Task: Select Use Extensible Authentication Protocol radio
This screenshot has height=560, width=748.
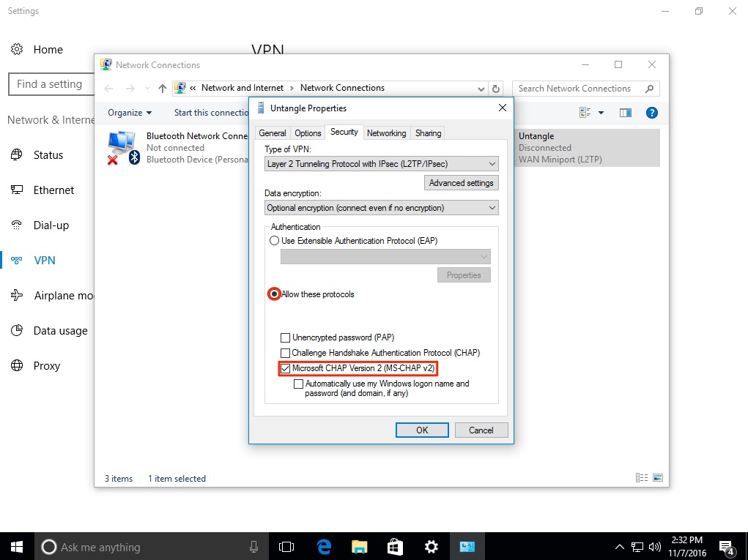Action: click(275, 241)
